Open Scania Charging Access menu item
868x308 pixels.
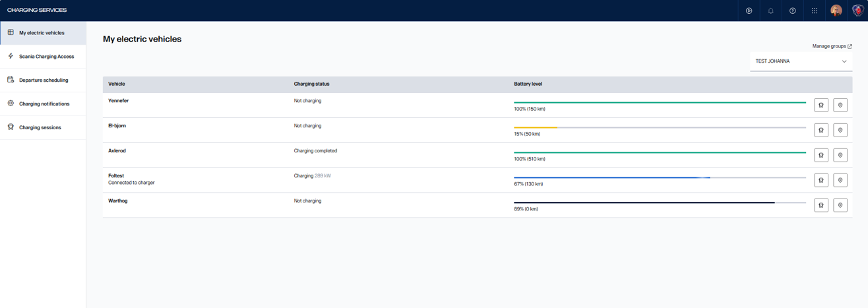coord(43,57)
